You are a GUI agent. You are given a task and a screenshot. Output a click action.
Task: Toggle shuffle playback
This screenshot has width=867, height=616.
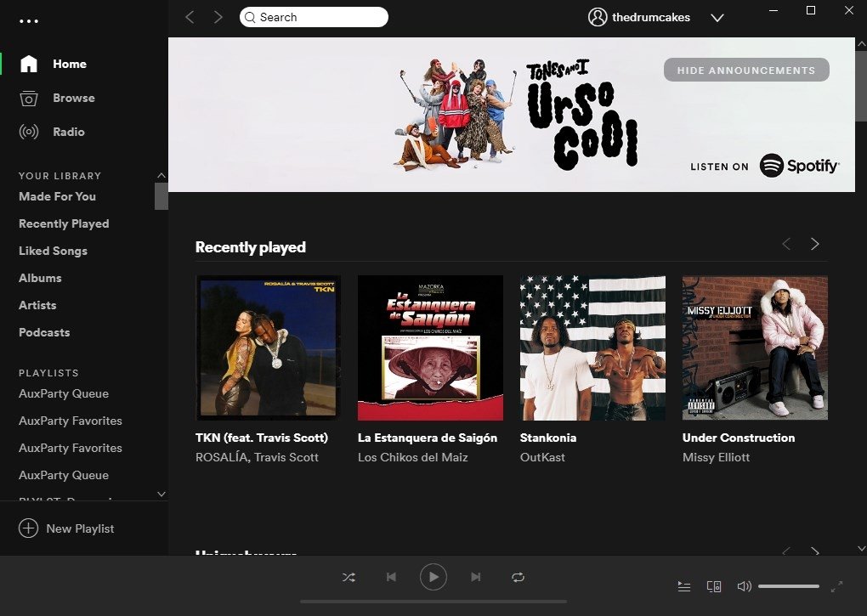348,577
